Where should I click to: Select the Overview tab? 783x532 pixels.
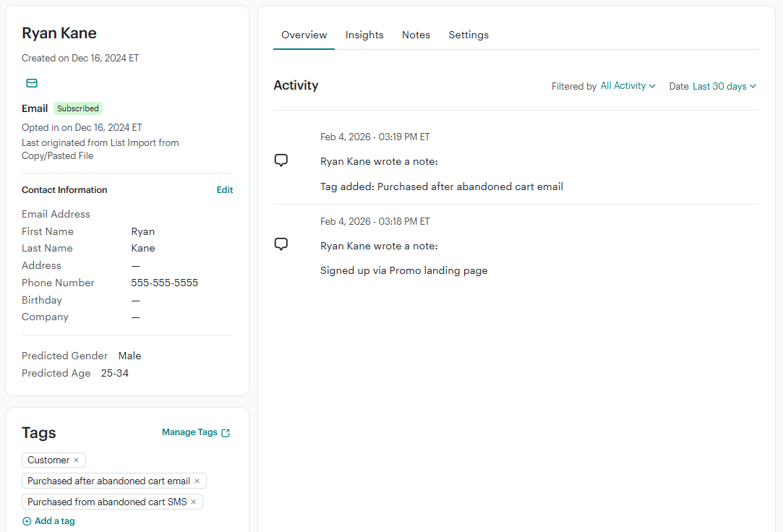304,35
